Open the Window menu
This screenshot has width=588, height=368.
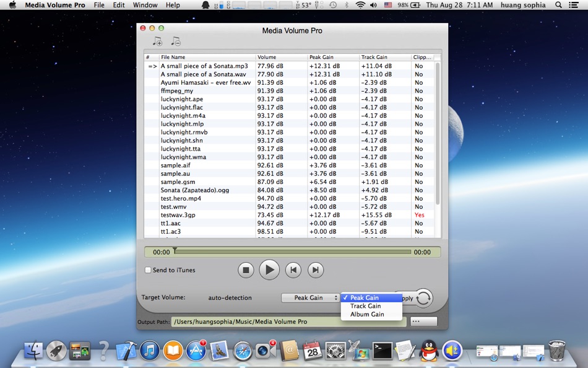(x=145, y=5)
